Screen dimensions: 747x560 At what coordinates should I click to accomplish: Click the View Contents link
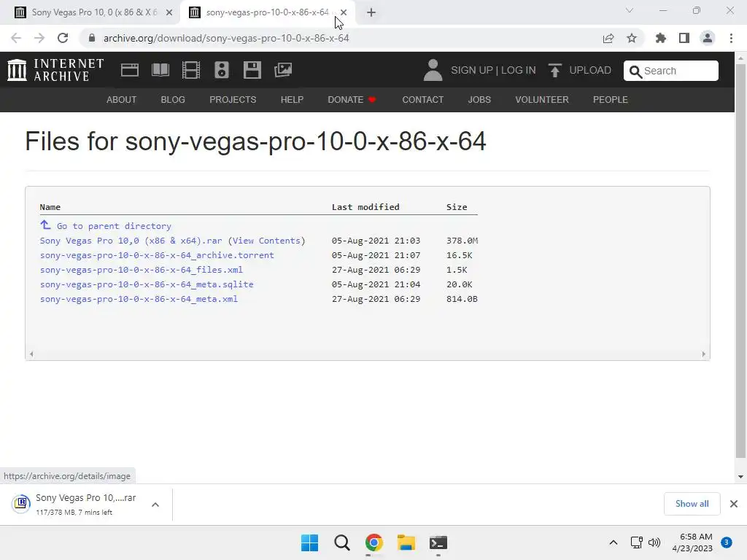click(x=266, y=241)
